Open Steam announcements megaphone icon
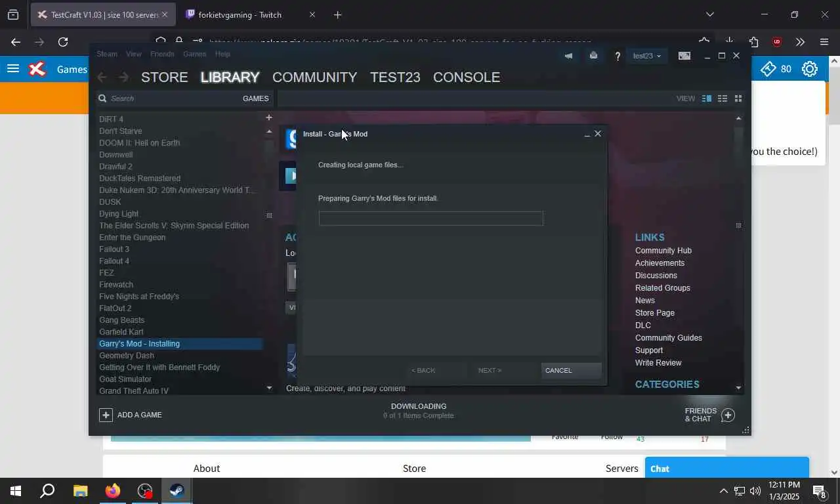The height and width of the screenshot is (504, 840). click(568, 56)
